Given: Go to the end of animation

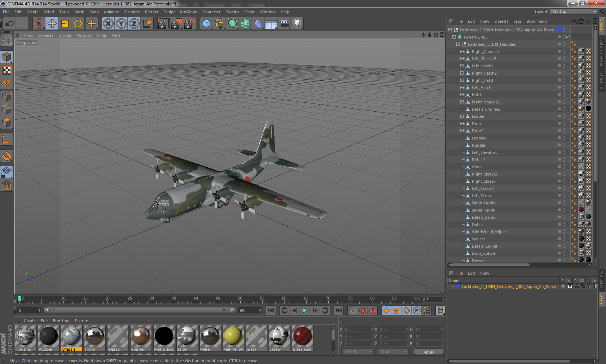Looking at the screenshot, I should point(338,310).
